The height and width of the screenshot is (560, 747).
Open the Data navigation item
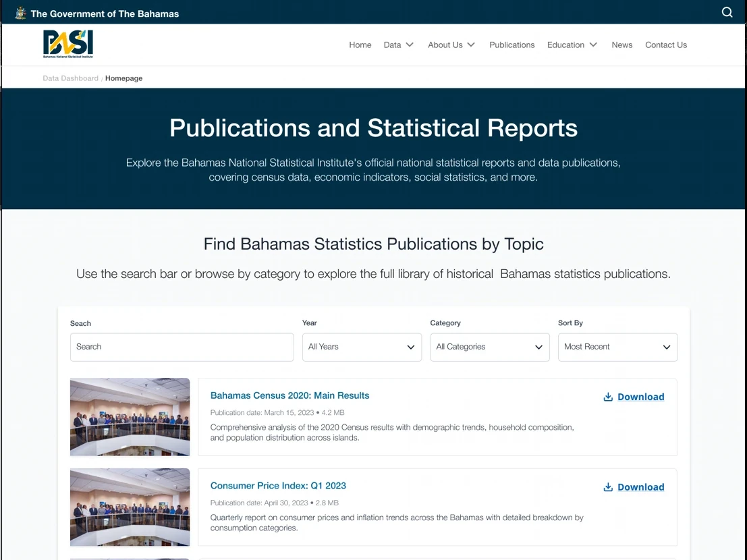pyautogui.click(x=392, y=45)
